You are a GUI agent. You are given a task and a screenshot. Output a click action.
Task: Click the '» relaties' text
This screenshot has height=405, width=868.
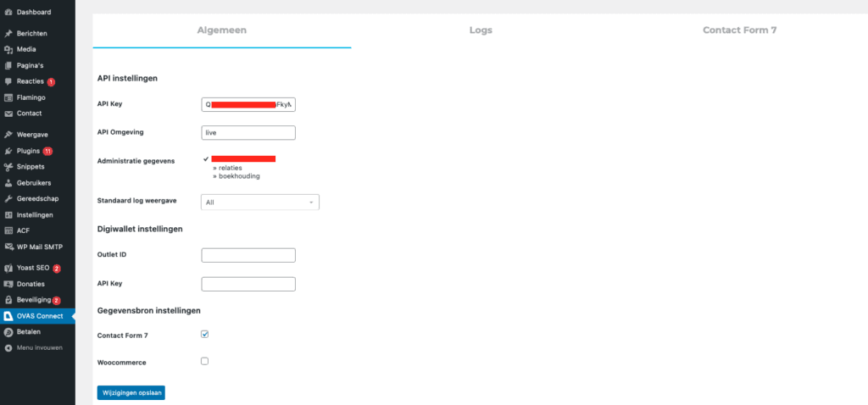coord(227,168)
